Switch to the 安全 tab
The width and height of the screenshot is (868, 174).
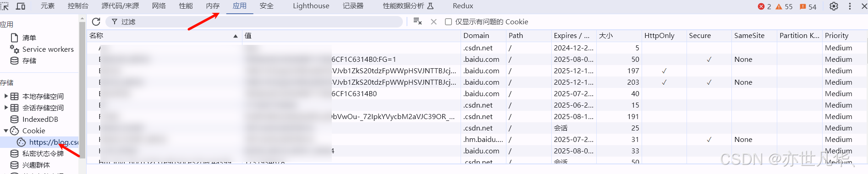266,6
